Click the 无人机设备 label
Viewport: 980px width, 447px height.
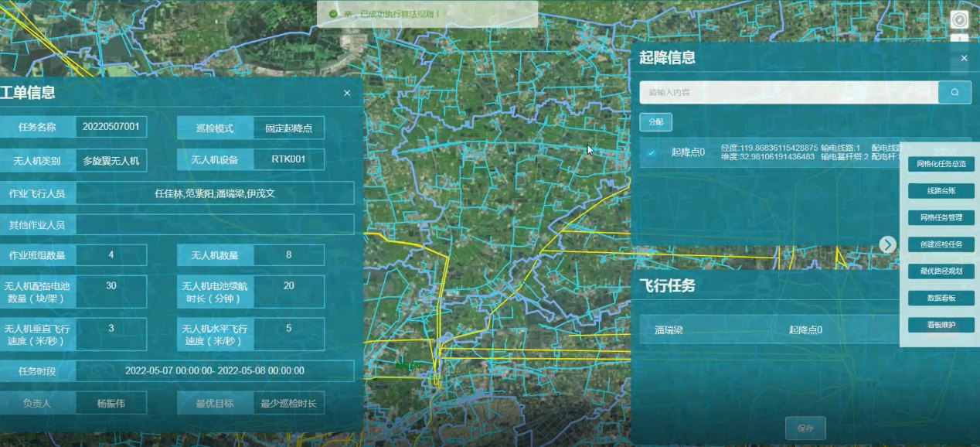pyautogui.click(x=215, y=160)
